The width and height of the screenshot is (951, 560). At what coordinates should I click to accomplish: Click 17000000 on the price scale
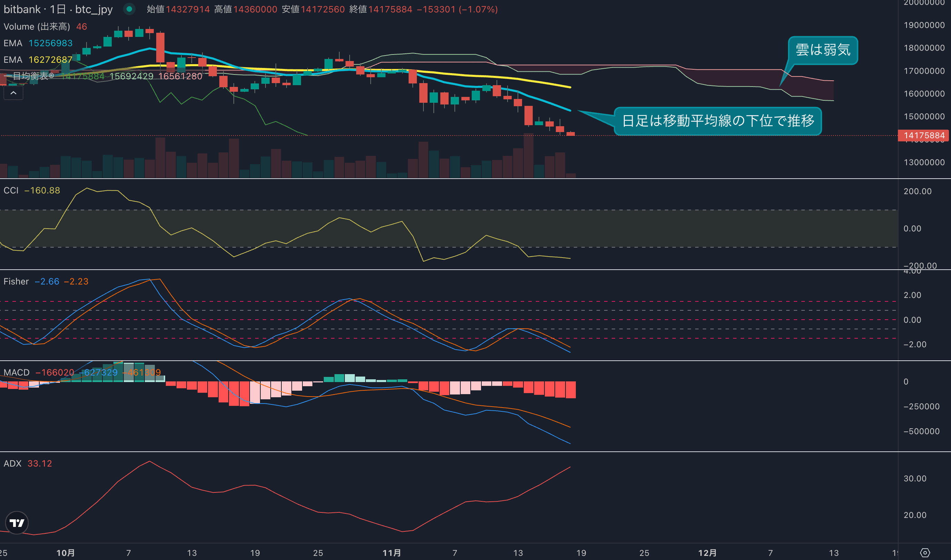point(924,71)
